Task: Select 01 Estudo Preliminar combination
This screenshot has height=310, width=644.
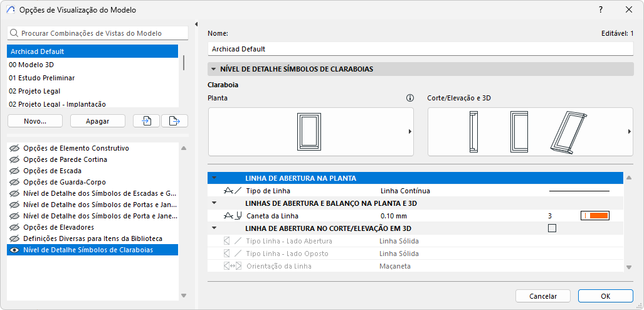Action: 41,78
